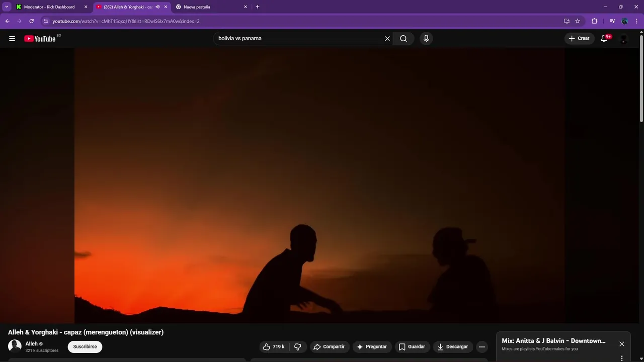Start voice search with microphone icon
The height and width of the screenshot is (362, 644).
point(426,38)
